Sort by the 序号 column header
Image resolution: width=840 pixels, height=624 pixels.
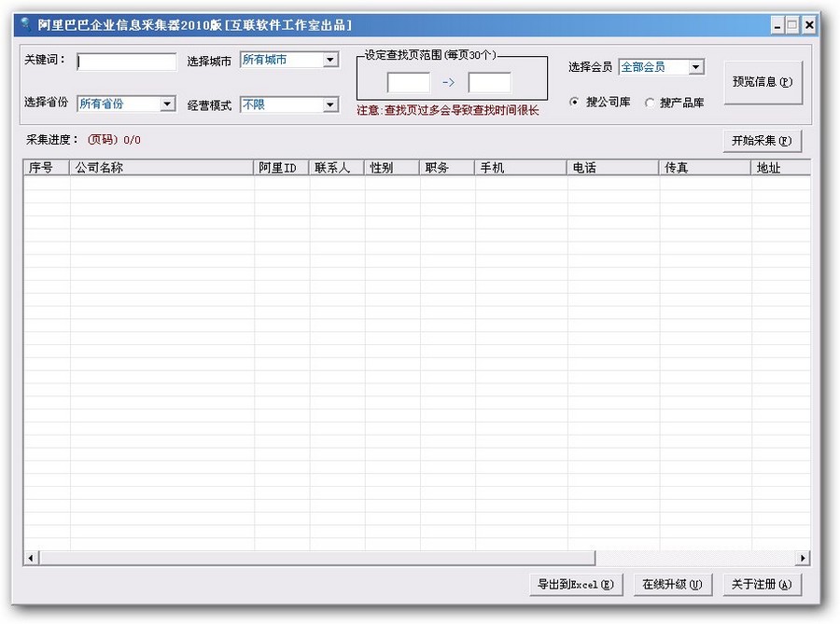click(x=47, y=168)
